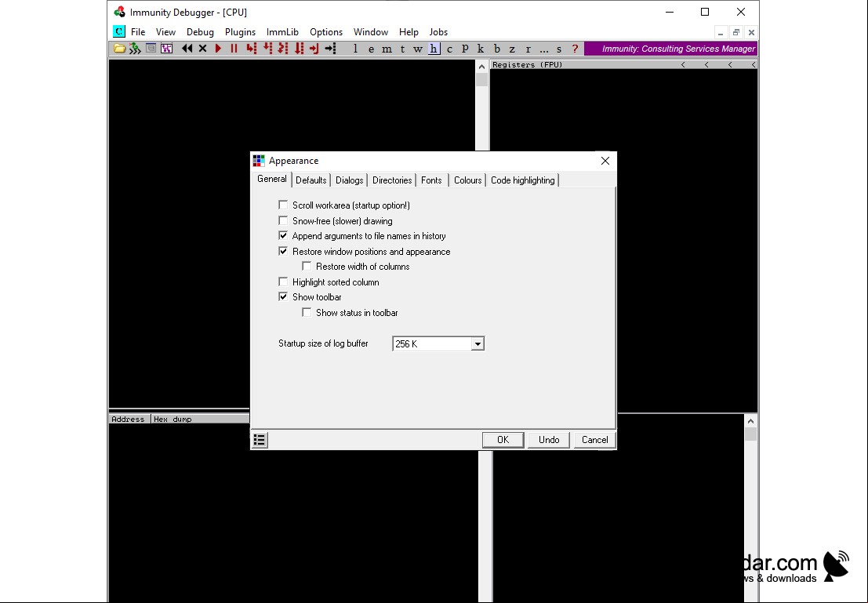Show source via the 's' button

(559, 49)
